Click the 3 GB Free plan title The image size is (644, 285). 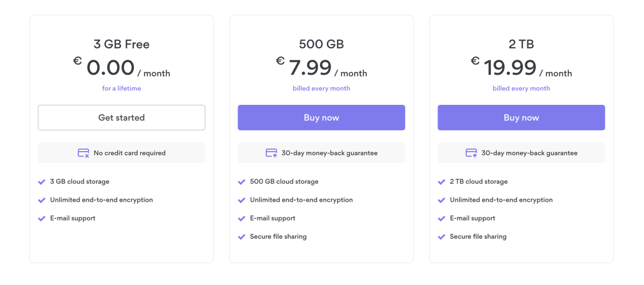(121, 44)
